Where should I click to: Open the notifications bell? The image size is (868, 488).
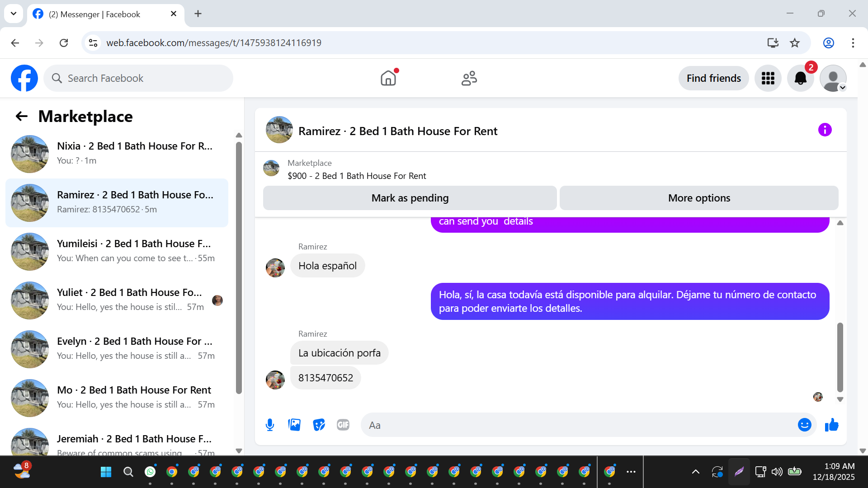point(800,79)
